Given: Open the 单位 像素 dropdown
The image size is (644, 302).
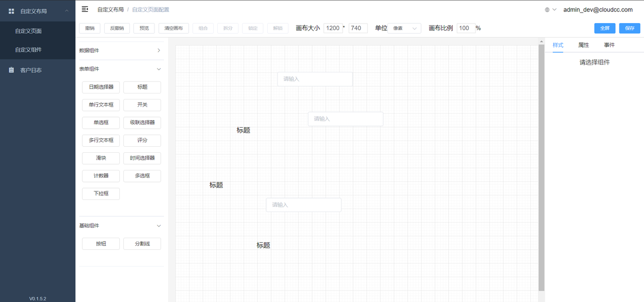Looking at the screenshot, I should 405,28.
